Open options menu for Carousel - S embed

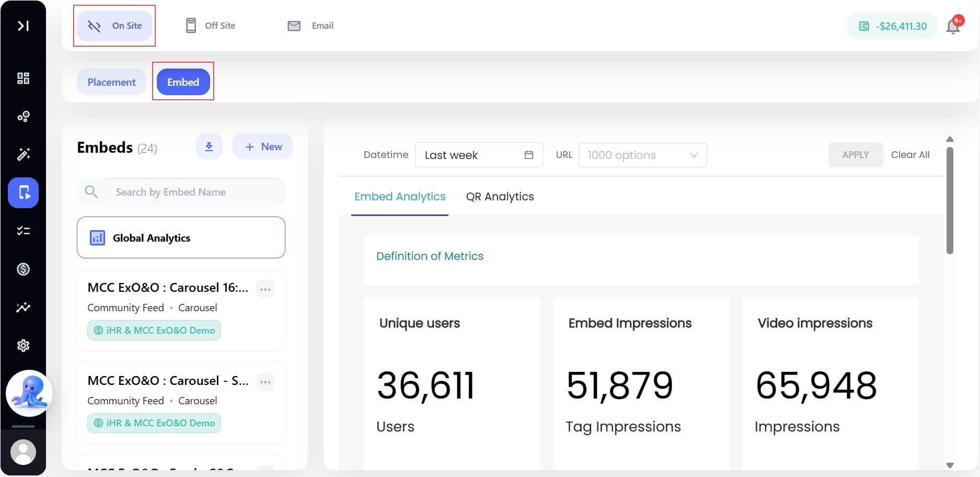(x=266, y=382)
